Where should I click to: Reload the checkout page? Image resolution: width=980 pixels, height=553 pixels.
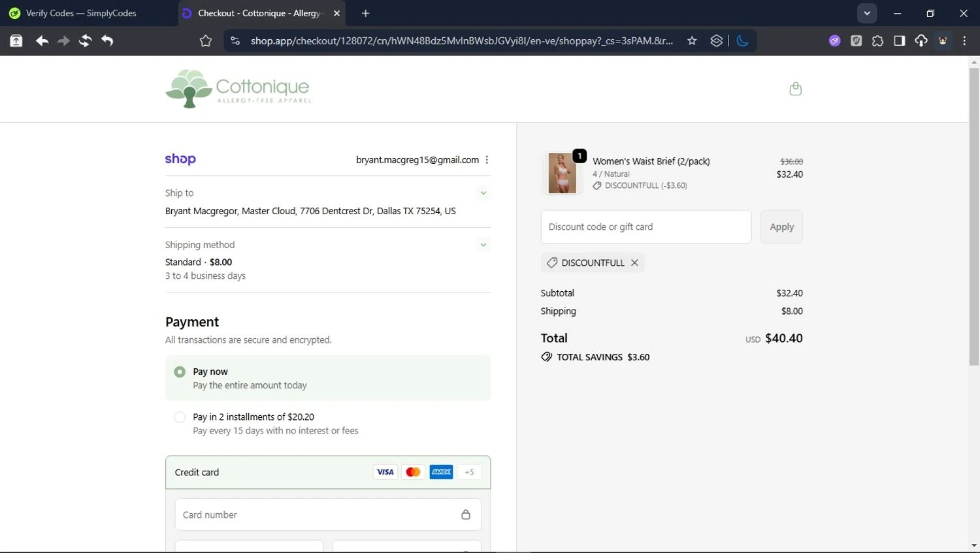(85, 40)
